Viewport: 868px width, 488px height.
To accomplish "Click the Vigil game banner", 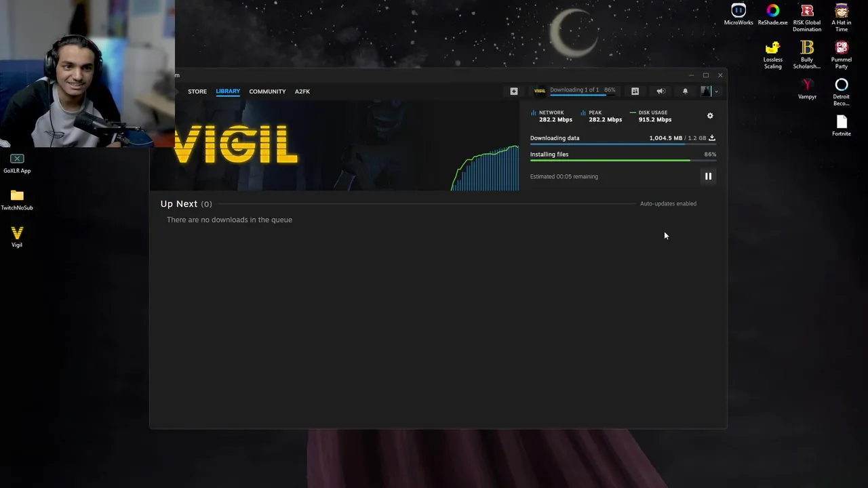I will [x=334, y=146].
